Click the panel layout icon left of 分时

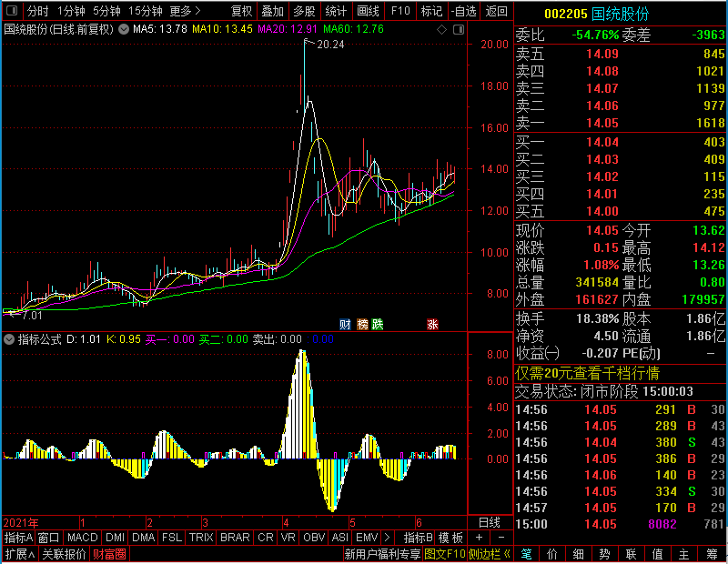[x=12, y=11]
